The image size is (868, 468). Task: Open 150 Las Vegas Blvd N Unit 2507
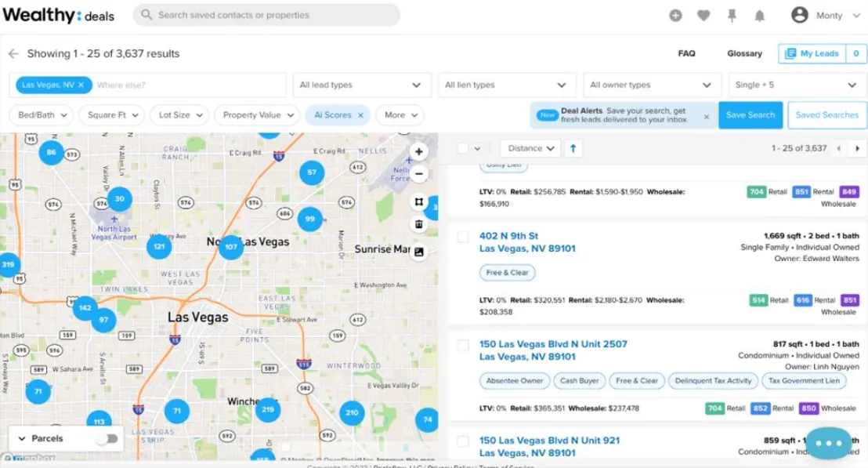click(554, 350)
